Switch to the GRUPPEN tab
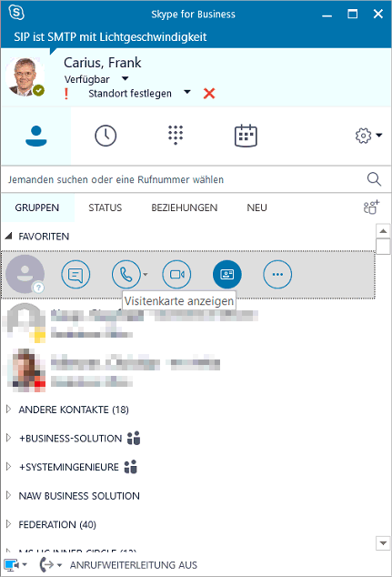Image resolution: width=392 pixels, height=577 pixels. [x=37, y=208]
